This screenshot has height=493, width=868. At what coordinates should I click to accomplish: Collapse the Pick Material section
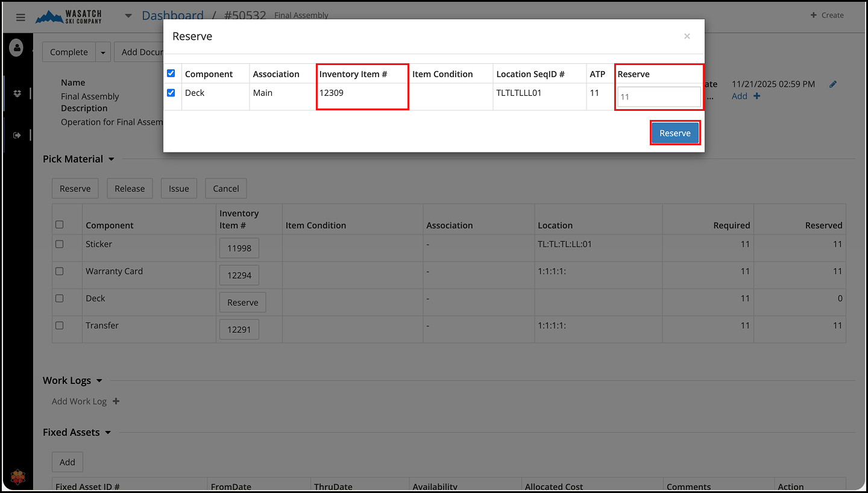(111, 159)
